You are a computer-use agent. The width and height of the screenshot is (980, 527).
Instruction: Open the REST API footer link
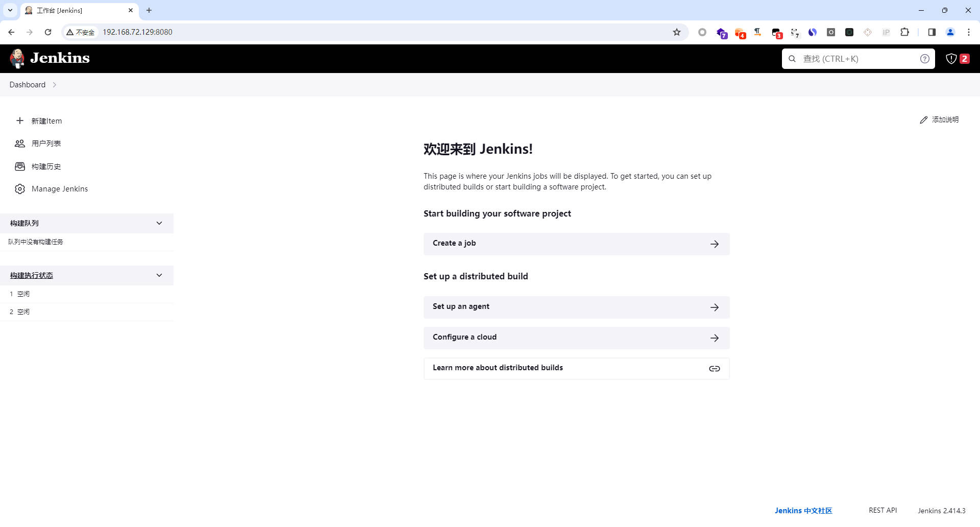(883, 511)
